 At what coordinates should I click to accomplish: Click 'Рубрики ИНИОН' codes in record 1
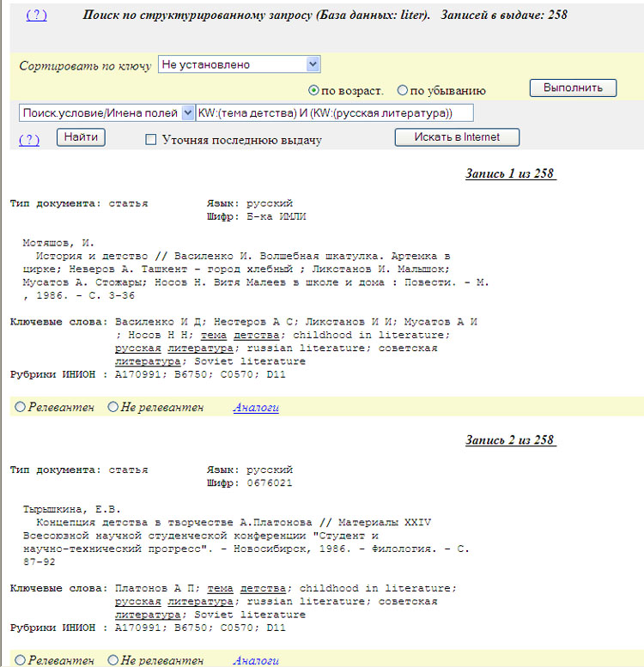200,374
